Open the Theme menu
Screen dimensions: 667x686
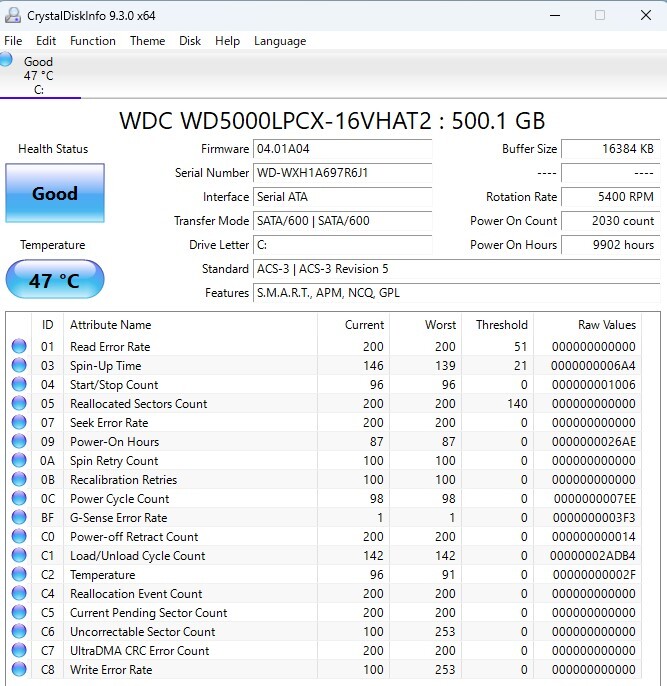point(147,41)
